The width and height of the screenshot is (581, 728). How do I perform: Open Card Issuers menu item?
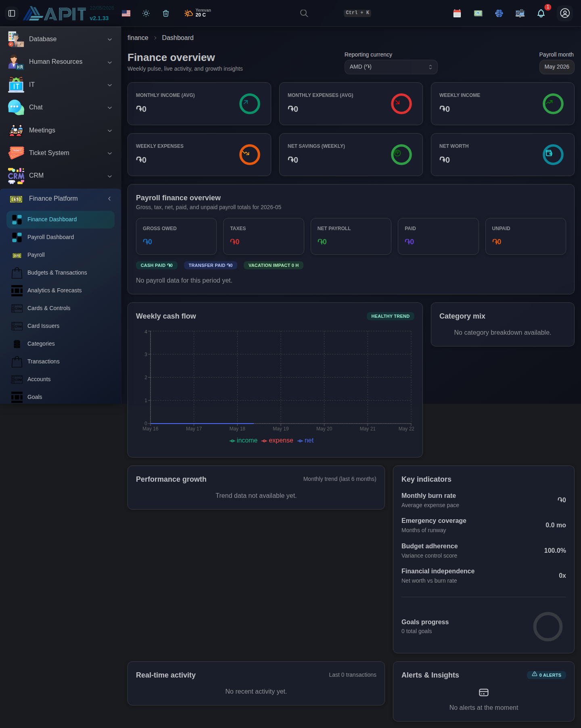coord(61,326)
